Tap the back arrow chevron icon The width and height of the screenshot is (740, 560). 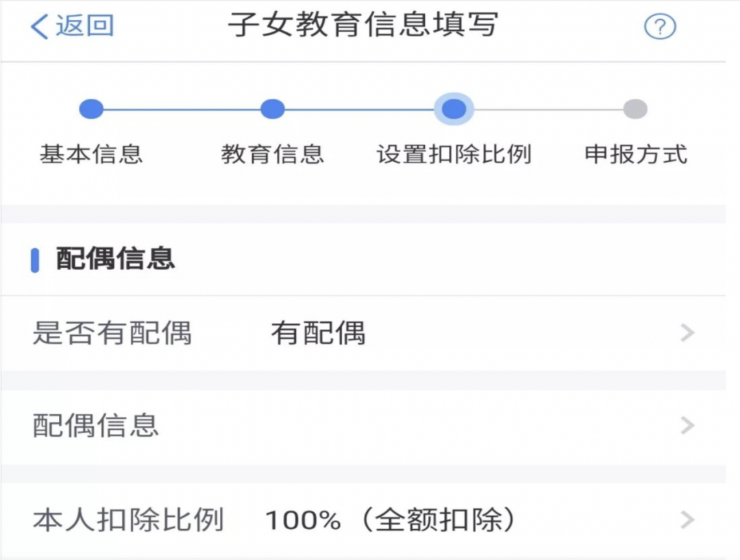click(40, 27)
